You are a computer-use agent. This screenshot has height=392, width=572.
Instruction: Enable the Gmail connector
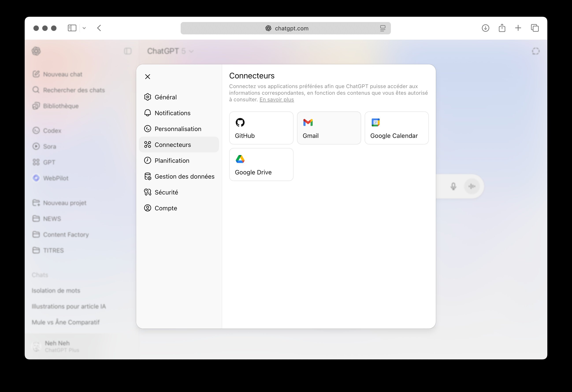329,128
